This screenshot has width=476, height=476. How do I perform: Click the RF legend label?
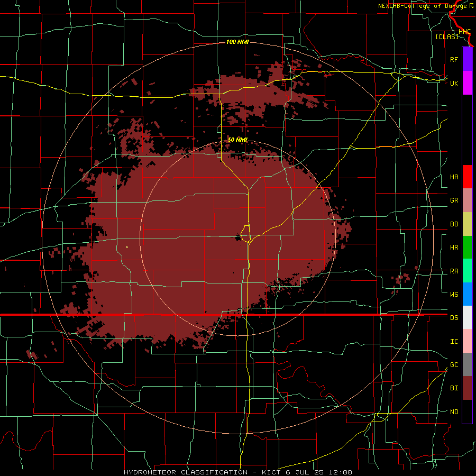454,59
